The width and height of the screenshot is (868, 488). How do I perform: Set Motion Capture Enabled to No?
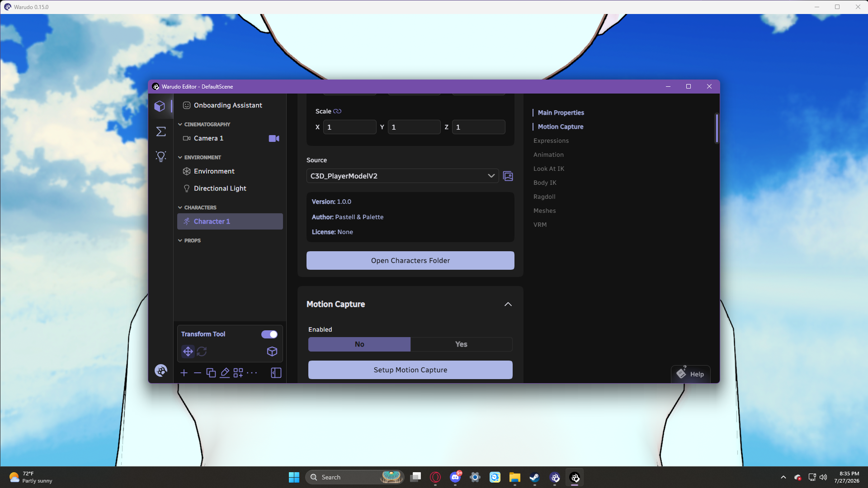pyautogui.click(x=359, y=344)
